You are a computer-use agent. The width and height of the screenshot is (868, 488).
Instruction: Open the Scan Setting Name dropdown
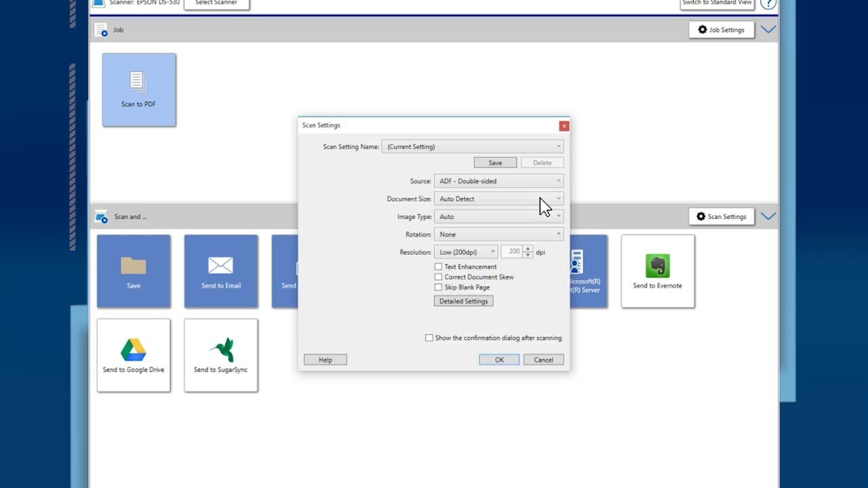click(x=473, y=146)
